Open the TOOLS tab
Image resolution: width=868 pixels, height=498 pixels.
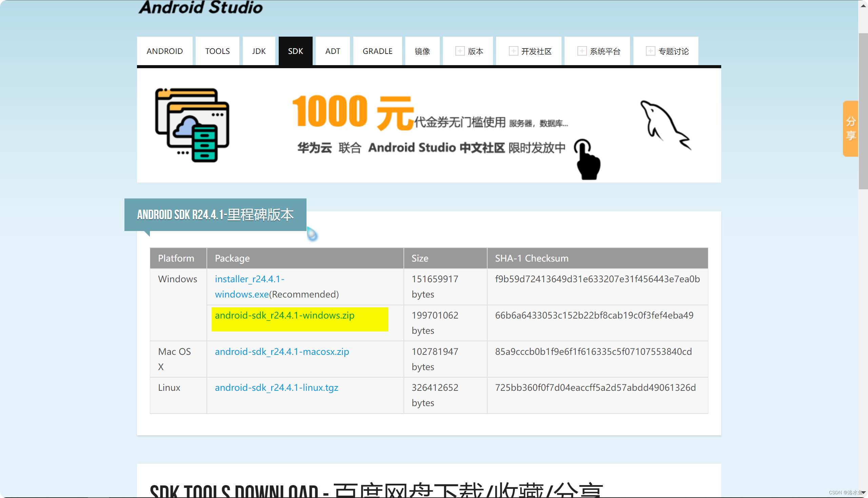tap(217, 51)
